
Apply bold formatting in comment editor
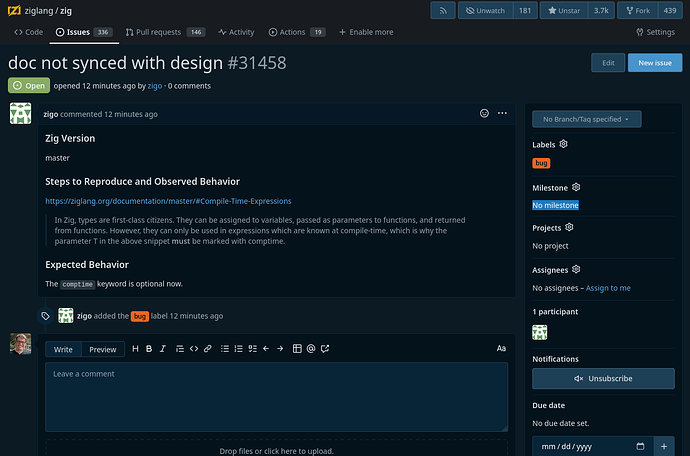[149, 349]
